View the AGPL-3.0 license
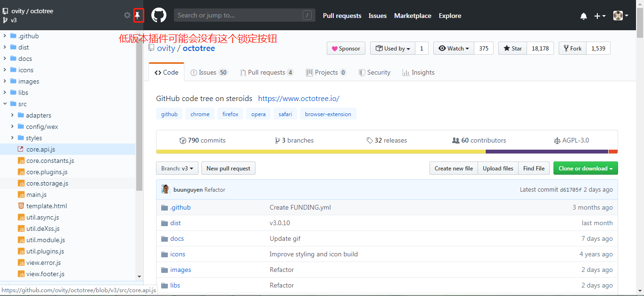Viewport: 644px width, 296px height. pyautogui.click(x=571, y=140)
